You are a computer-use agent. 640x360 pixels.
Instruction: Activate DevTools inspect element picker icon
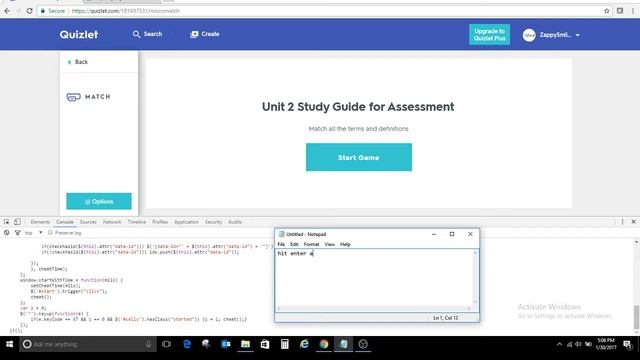click(7, 222)
